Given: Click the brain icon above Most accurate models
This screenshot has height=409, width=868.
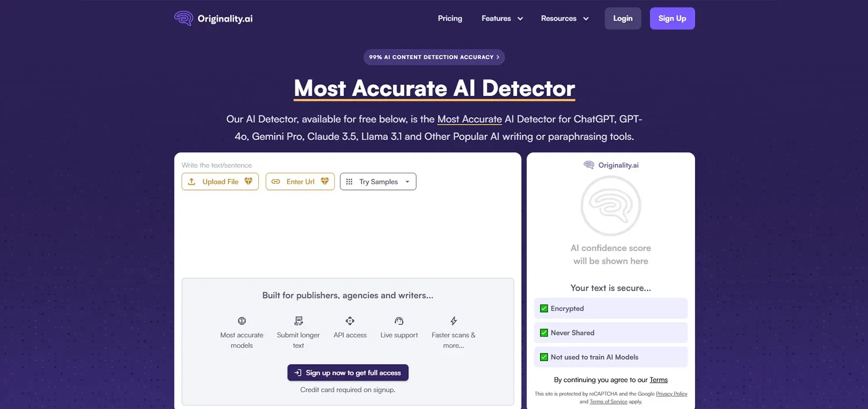Looking at the screenshot, I should [242, 321].
